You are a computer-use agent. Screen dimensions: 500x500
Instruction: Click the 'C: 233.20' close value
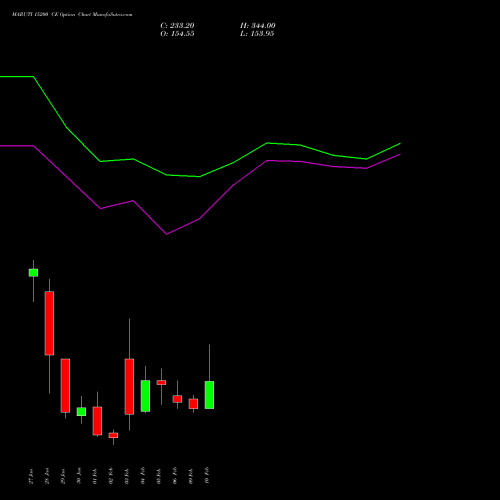(x=177, y=26)
